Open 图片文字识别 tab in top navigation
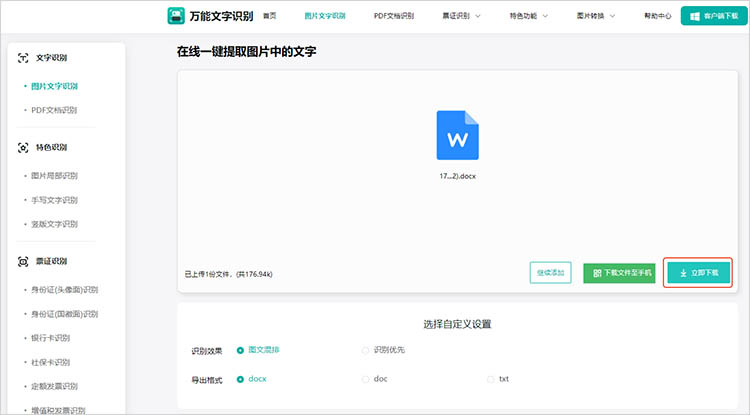 [325, 16]
